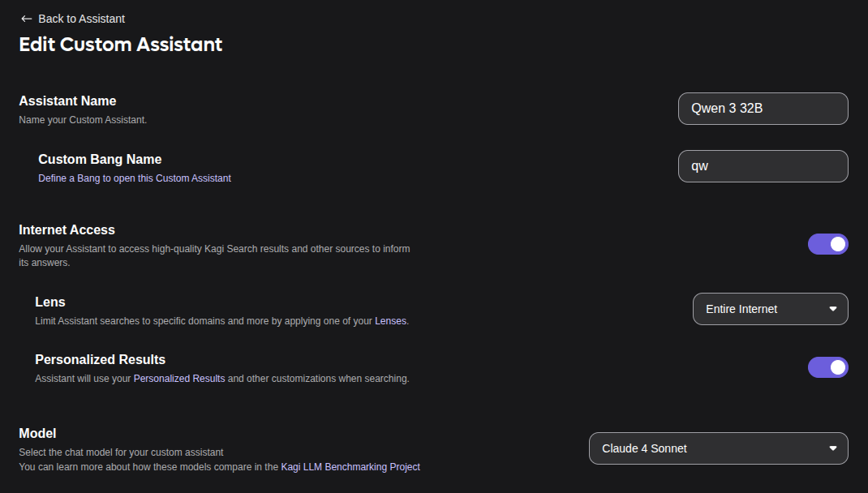Click the caret arrow on the Model dropdown

point(832,448)
